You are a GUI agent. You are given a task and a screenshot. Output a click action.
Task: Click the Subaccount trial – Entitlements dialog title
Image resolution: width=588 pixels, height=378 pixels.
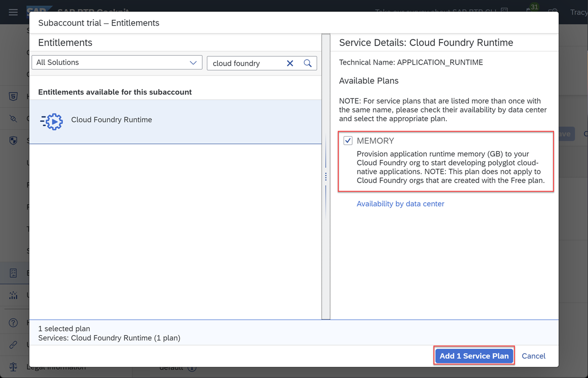coord(98,23)
